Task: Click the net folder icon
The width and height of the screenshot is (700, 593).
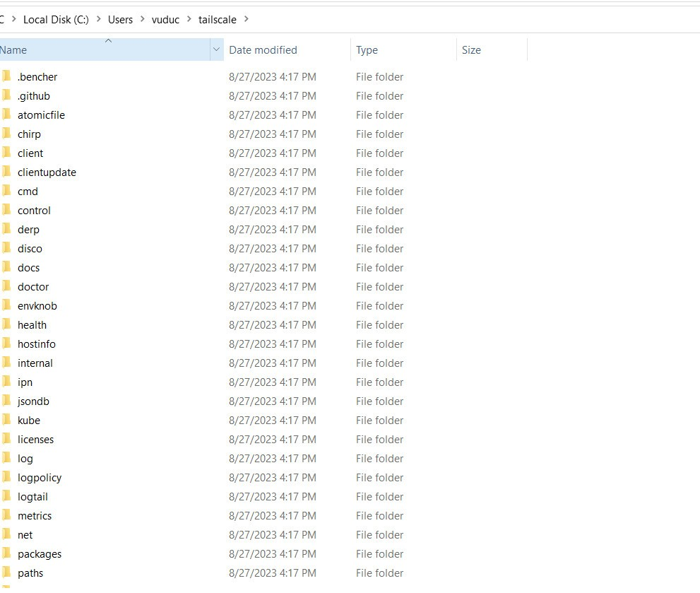Action: pyautogui.click(x=6, y=534)
